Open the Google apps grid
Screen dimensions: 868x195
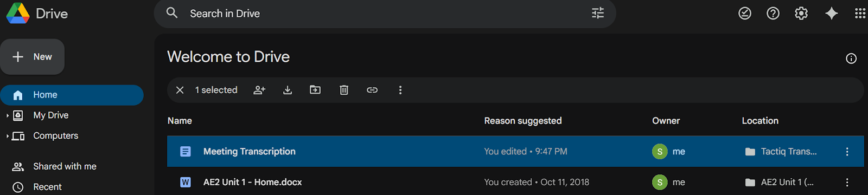coord(860,14)
